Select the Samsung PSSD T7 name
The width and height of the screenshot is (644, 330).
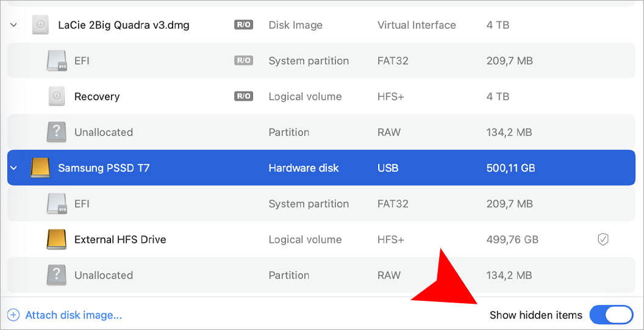[x=104, y=168]
